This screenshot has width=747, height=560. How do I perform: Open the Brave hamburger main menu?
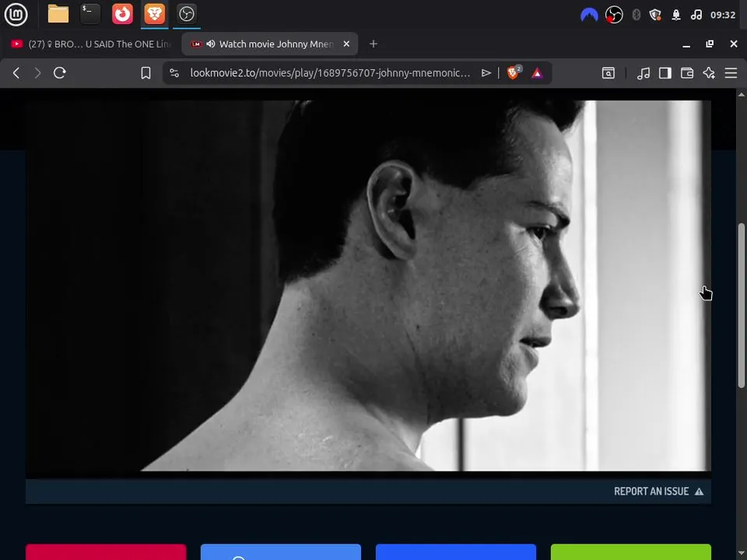731,73
